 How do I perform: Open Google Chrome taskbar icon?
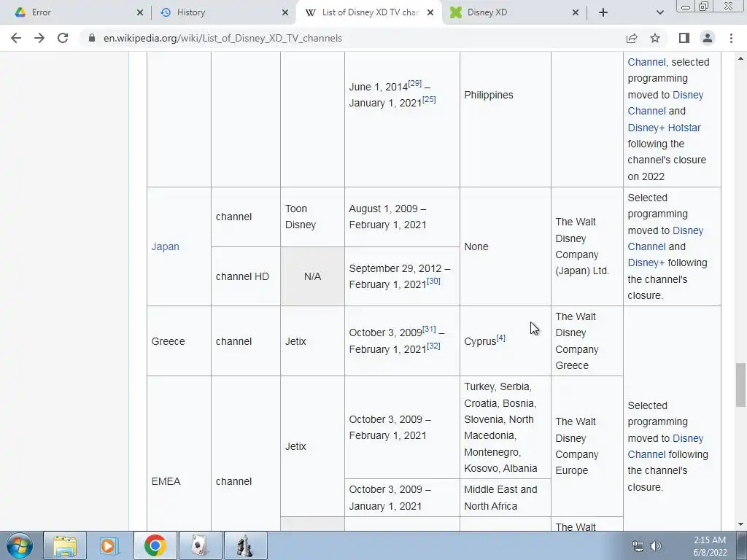coord(155,545)
